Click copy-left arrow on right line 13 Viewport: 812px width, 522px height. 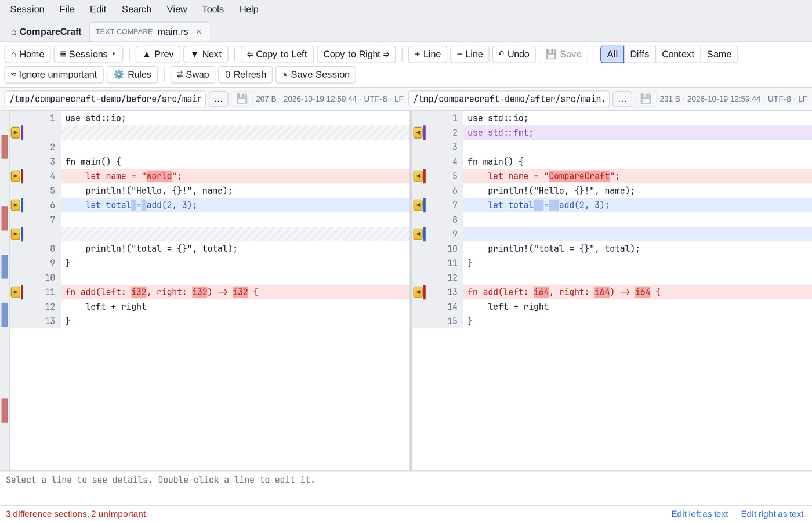(x=418, y=292)
